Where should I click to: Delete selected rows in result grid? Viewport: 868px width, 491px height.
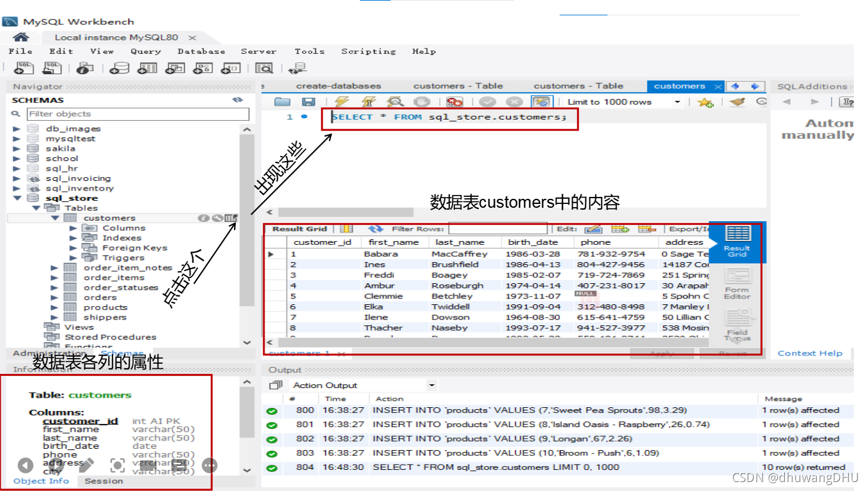[647, 229]
